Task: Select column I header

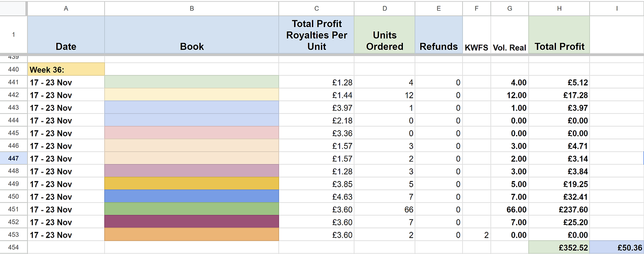Action: point(617,8)
